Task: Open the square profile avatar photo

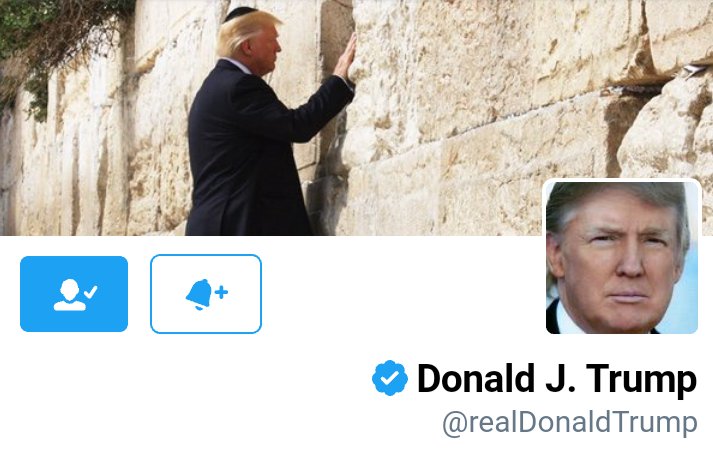Action: [x=622, y=257]
